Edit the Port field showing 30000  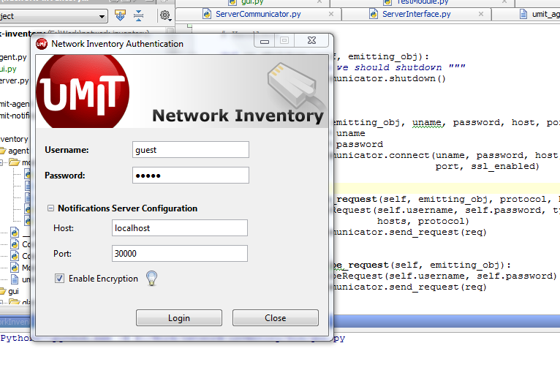point(180,253)
